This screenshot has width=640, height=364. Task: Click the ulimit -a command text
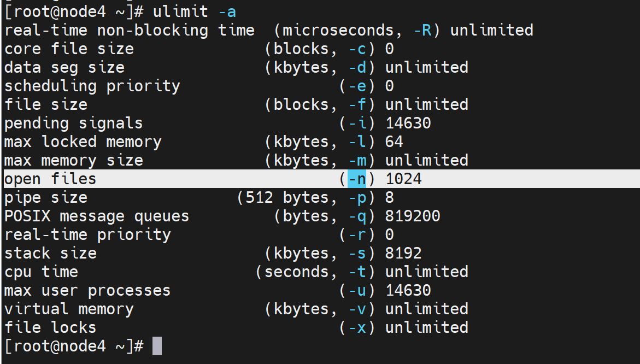pos(195,11)
